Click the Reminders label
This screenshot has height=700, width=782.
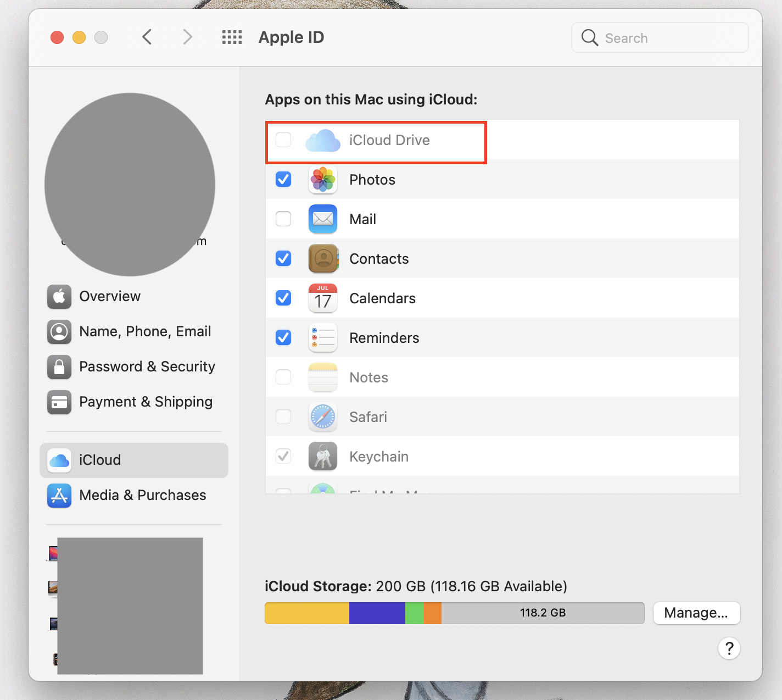384,338
